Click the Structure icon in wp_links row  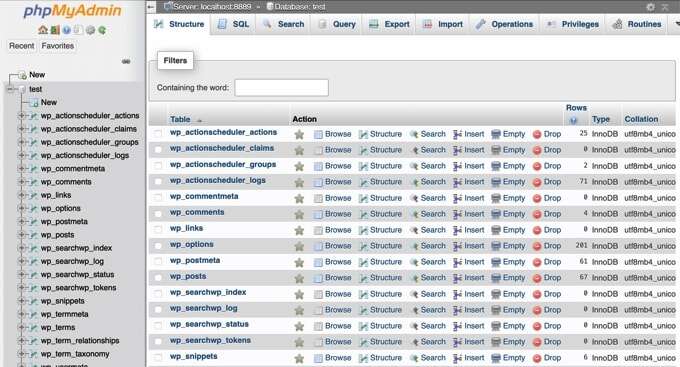coord(363,230)
